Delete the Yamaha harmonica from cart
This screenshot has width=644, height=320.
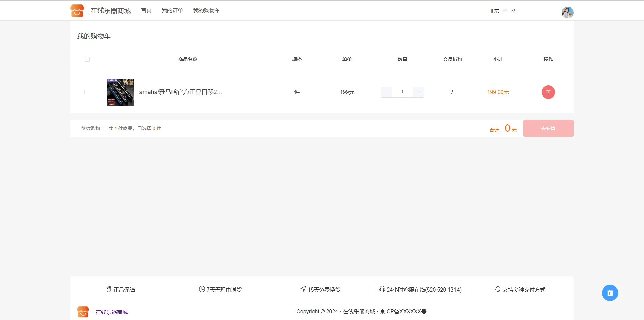pyautogui.click(x=548, y=92)
